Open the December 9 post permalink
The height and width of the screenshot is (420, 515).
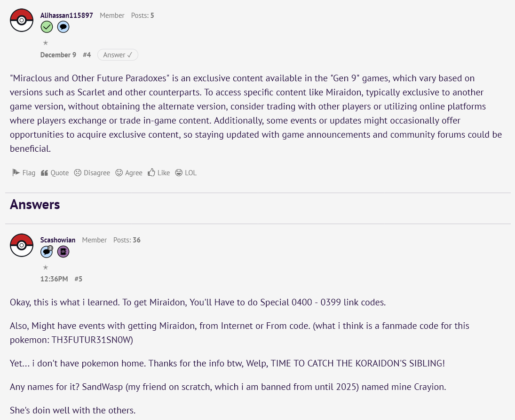pos(58,55)
